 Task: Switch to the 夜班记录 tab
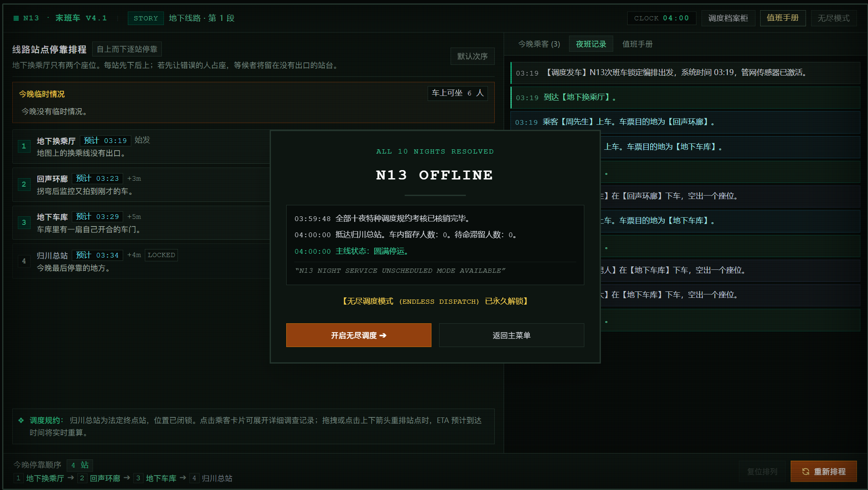(x=591, y=44)
